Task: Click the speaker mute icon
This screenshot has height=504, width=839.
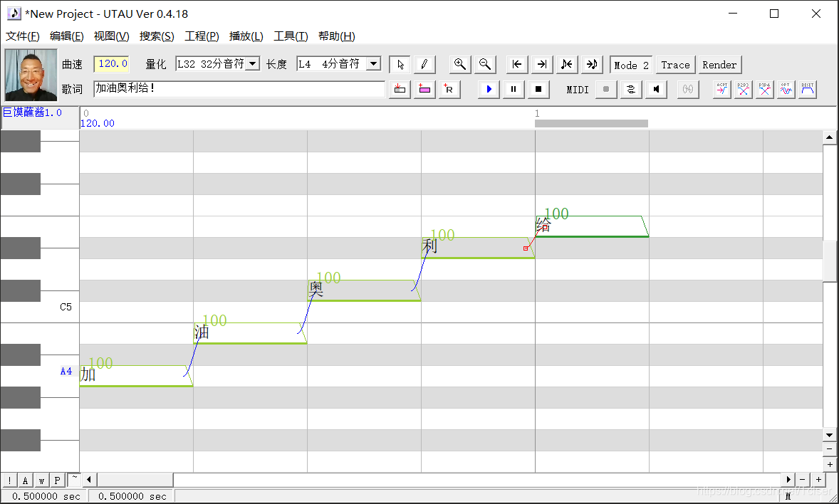Action: click(x=656, y=90)
